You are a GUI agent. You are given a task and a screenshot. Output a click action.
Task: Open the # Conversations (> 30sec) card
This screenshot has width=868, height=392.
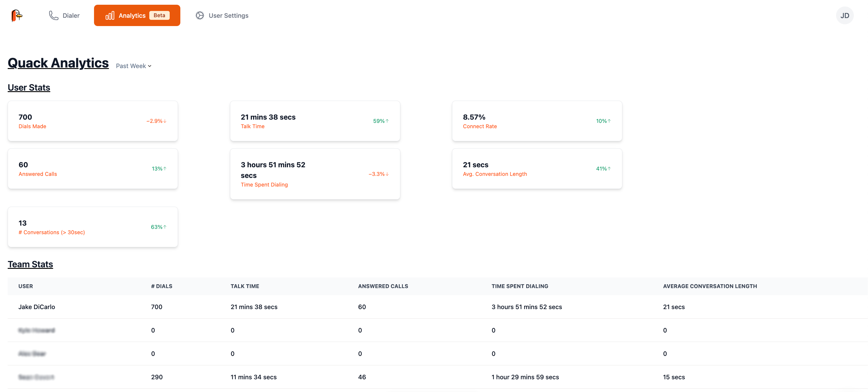(93, 227)
